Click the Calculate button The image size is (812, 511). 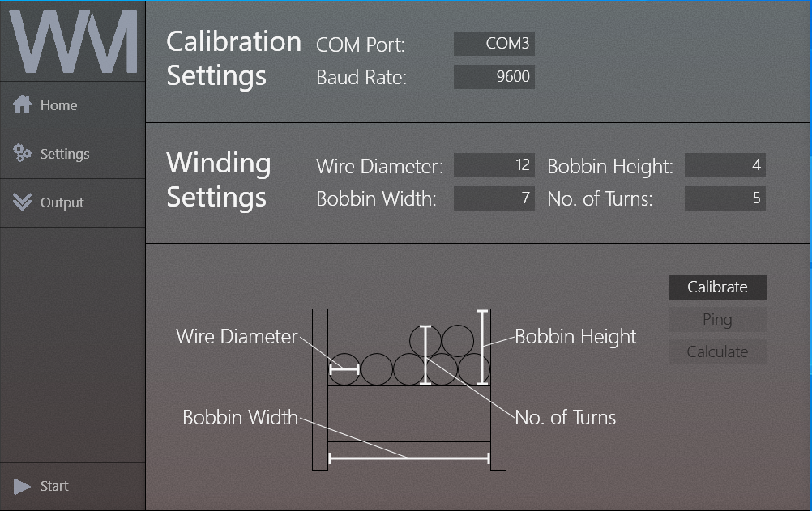click(x=717, y=351)
